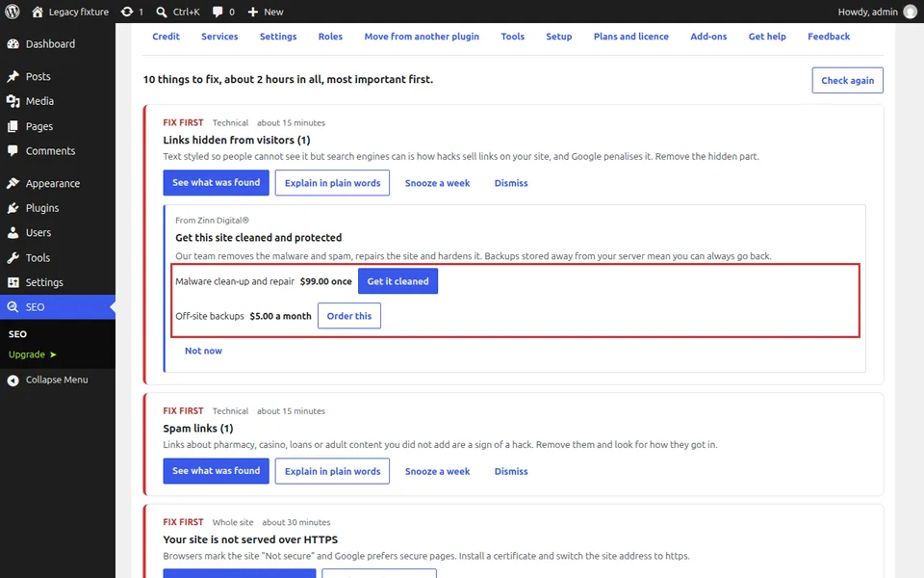Click the Media icon in sidebar
924x578 pixels.
(x=13, y=101)
